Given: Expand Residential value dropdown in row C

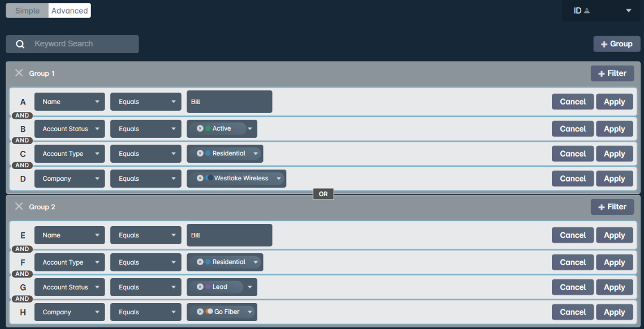Looking at the screenshot, I should [x=256, y=154].
